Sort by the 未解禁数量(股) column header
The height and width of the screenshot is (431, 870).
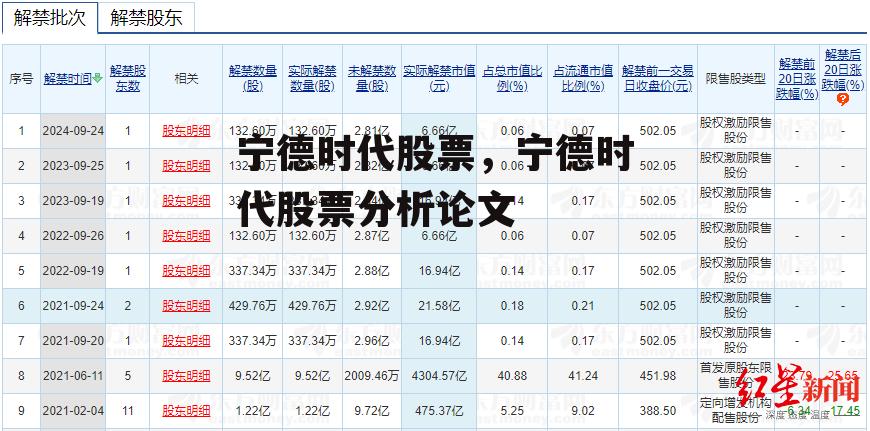pyautogui.click(x=372, y=79)
